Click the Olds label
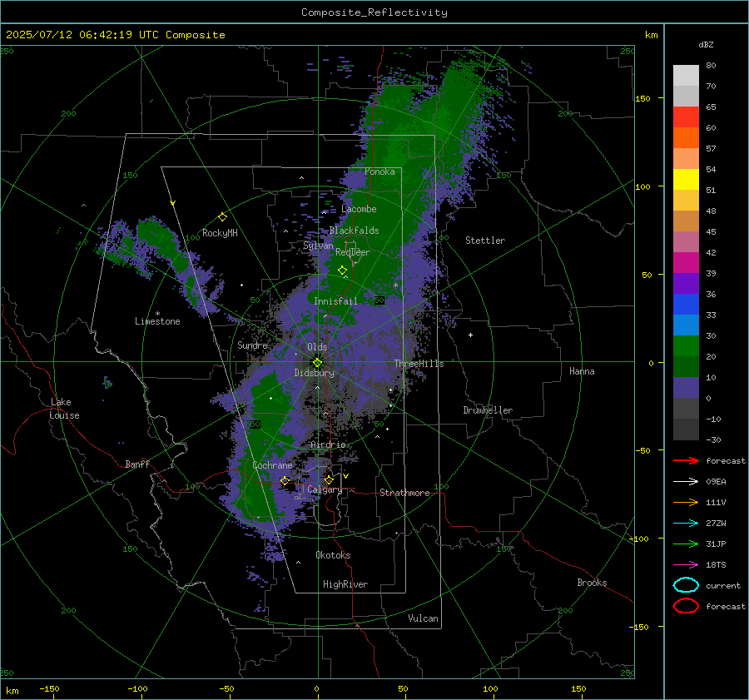Viewport: 749px width, 700px height. [x=317, y=347]
